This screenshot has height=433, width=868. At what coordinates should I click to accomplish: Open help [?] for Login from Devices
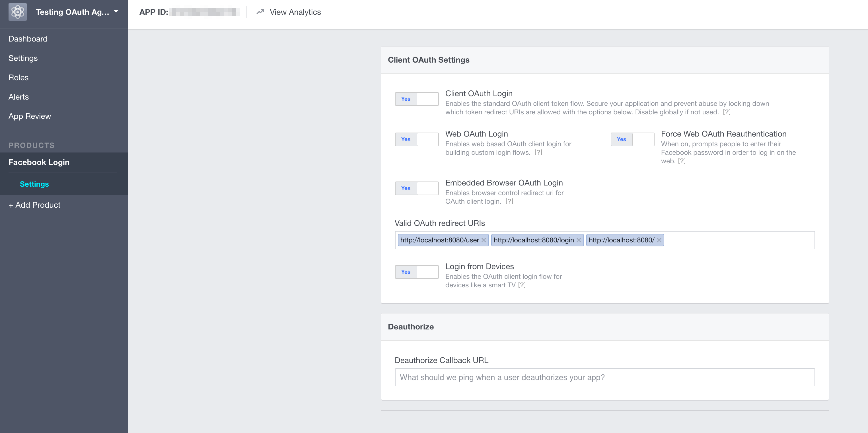pos(522,285)
